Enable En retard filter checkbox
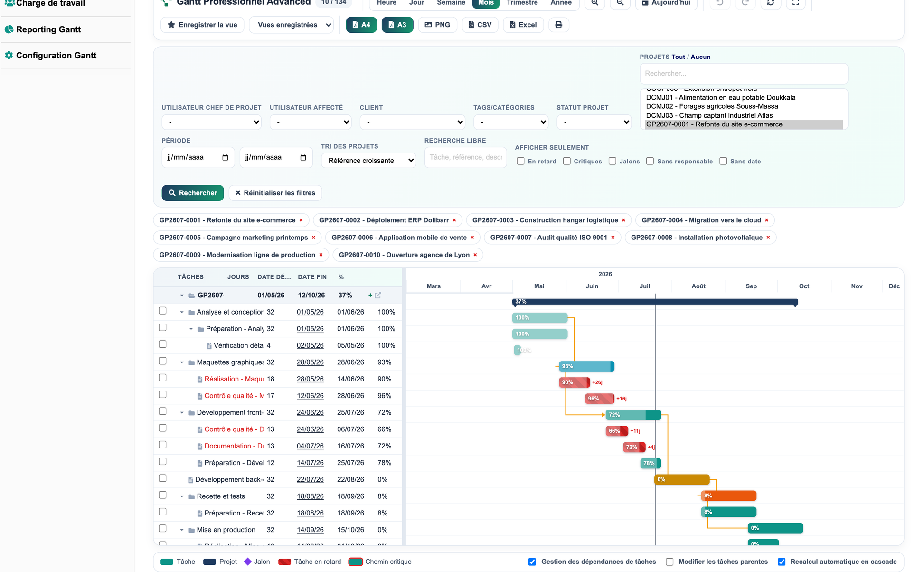The image size is (924, 572). click(x=521, y=161)
